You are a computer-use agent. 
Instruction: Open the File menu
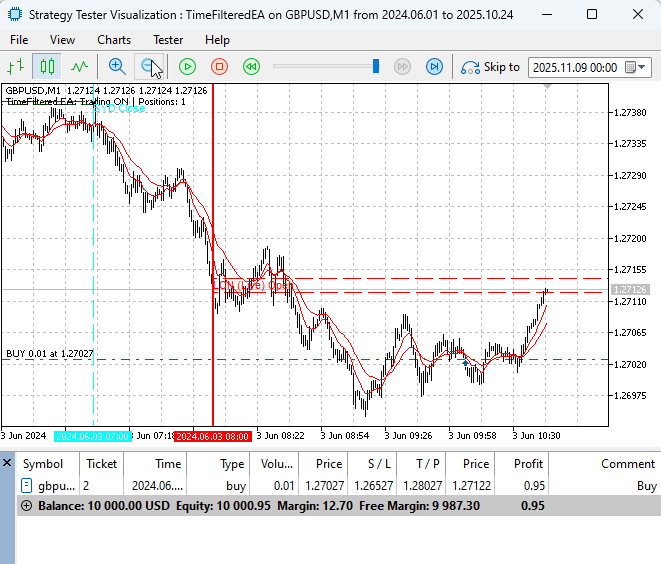(19, 40)
